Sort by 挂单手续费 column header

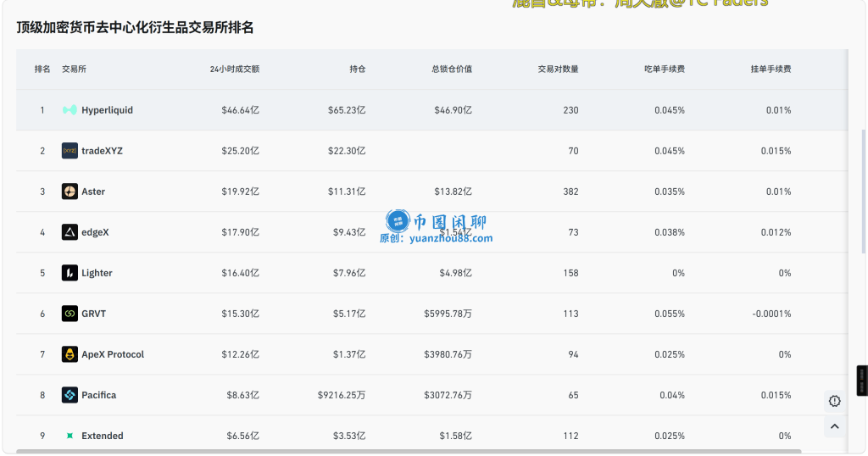(771, 70)
